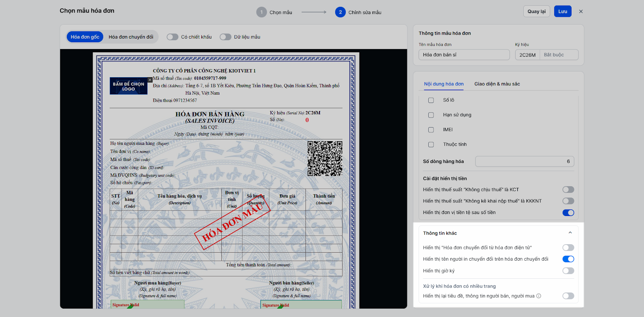Click the QR code on the invoice
Image resolution: width=644 pixels, height=317 pixels.
pyautogui.click(x=325, y=158)
